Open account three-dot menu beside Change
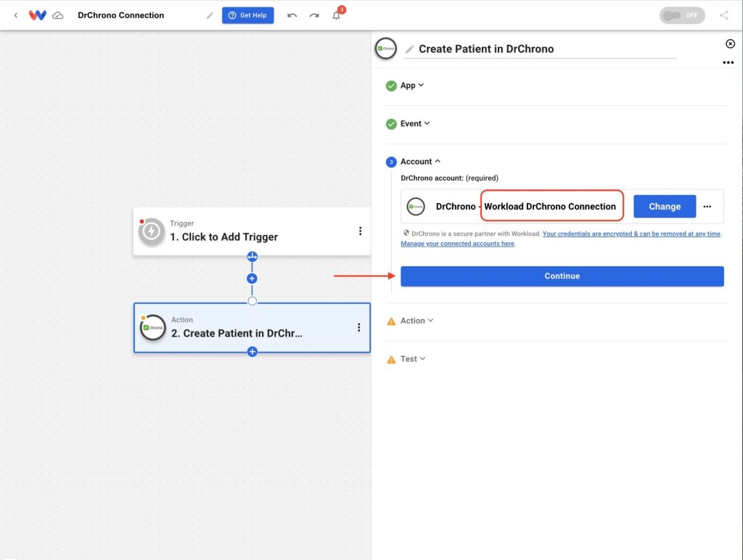 [707, 207]
